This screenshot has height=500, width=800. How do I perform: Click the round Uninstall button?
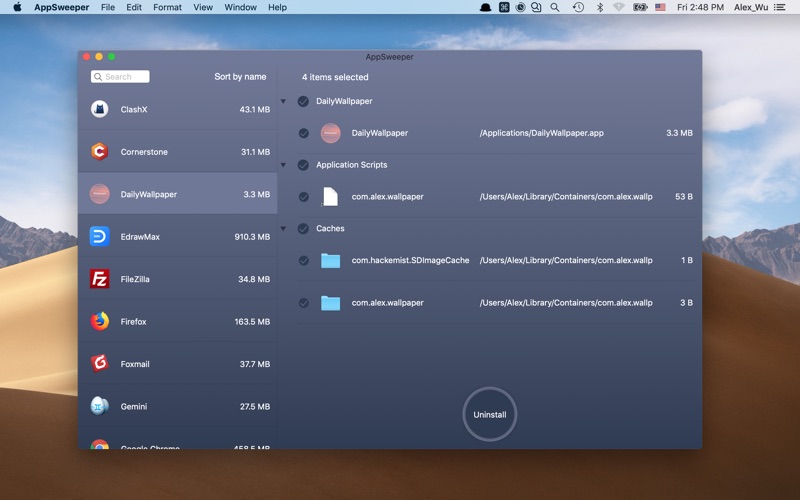pos(490,414)
